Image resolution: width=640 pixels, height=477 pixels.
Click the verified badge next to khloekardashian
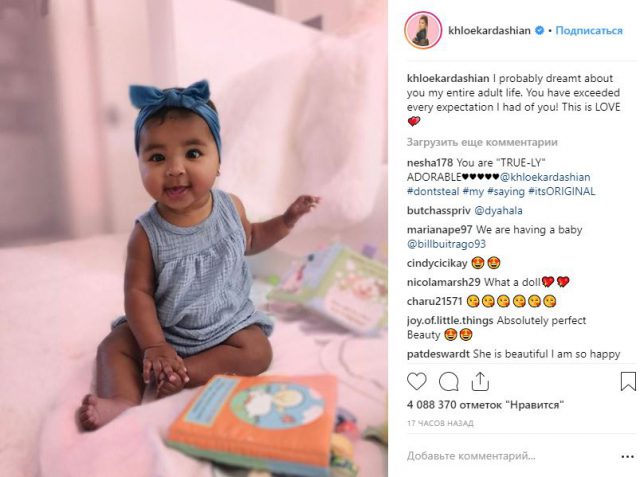pyautogui.click(x=540, y=31)
